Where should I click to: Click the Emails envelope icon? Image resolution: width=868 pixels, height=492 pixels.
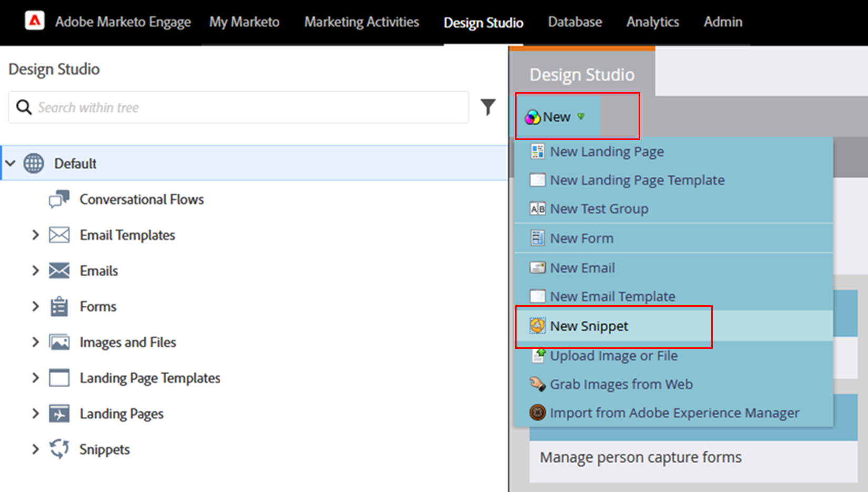click(59, 270)
